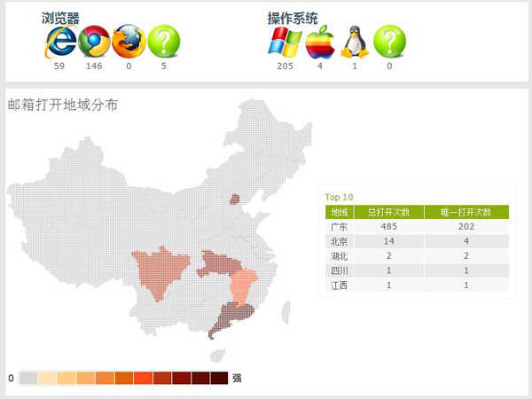The width and height of the screenshot is (532, 399).
Task: Click the Linux penguin icon
Action: tap(355, 42)
